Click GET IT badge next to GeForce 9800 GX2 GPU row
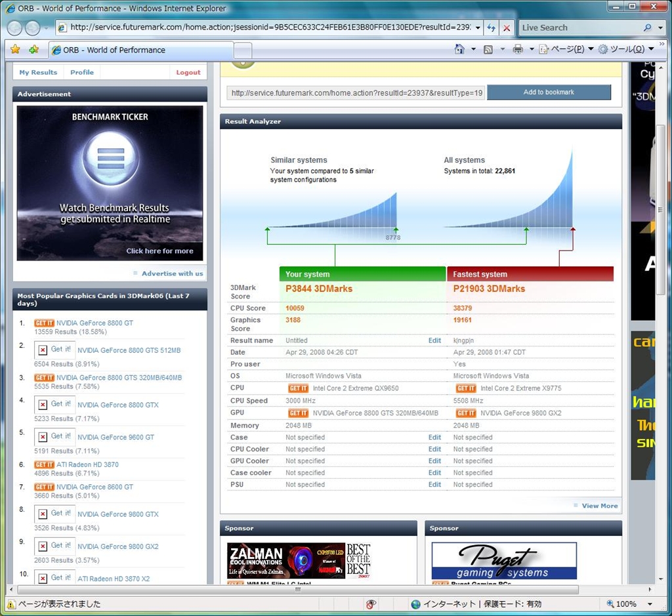This screenshot has height=616, width=672. pos(466,413)
